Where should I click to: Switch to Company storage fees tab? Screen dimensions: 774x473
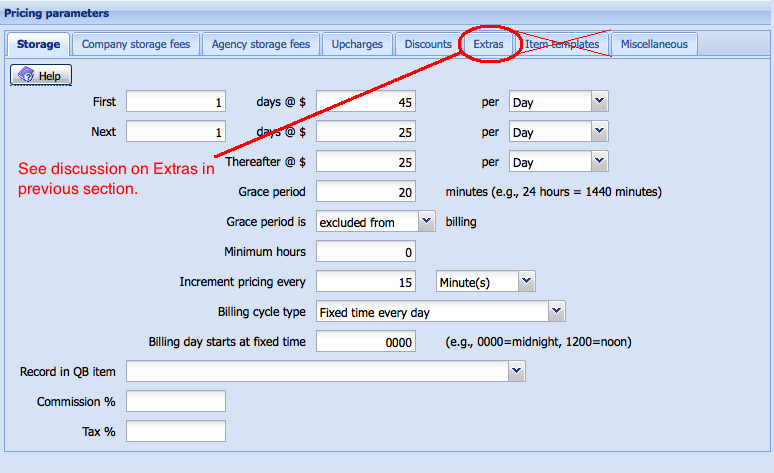(x=136, y=44)
